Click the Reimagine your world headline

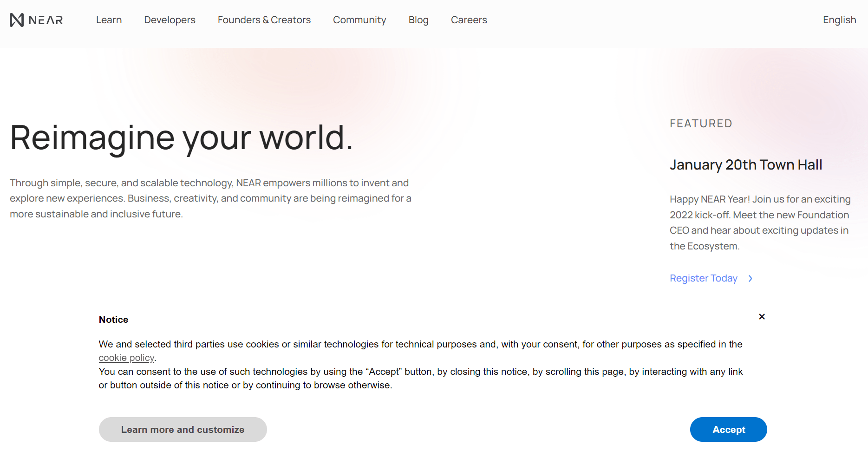pyautogui.click(x=181, y=138)
